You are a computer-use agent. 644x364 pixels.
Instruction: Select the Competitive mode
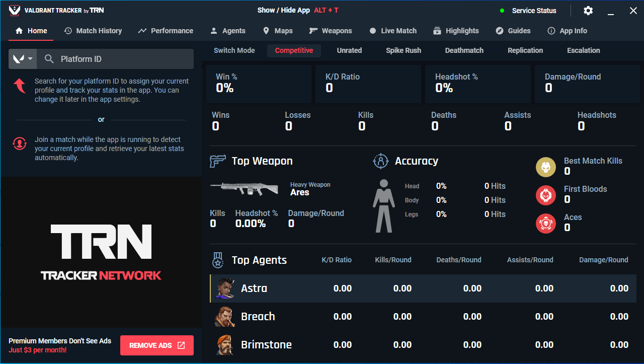click(x=294, y=50)
